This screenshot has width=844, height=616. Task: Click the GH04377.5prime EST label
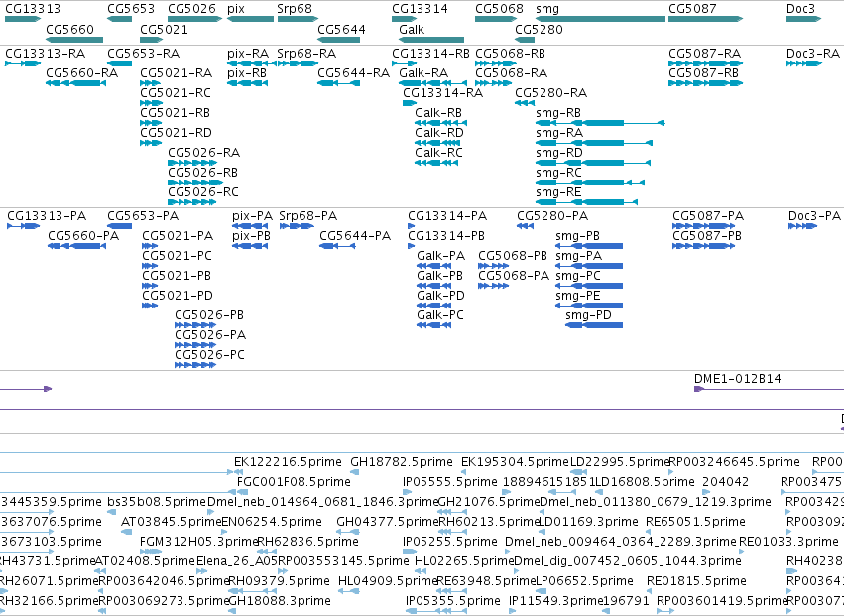(388, 522)
